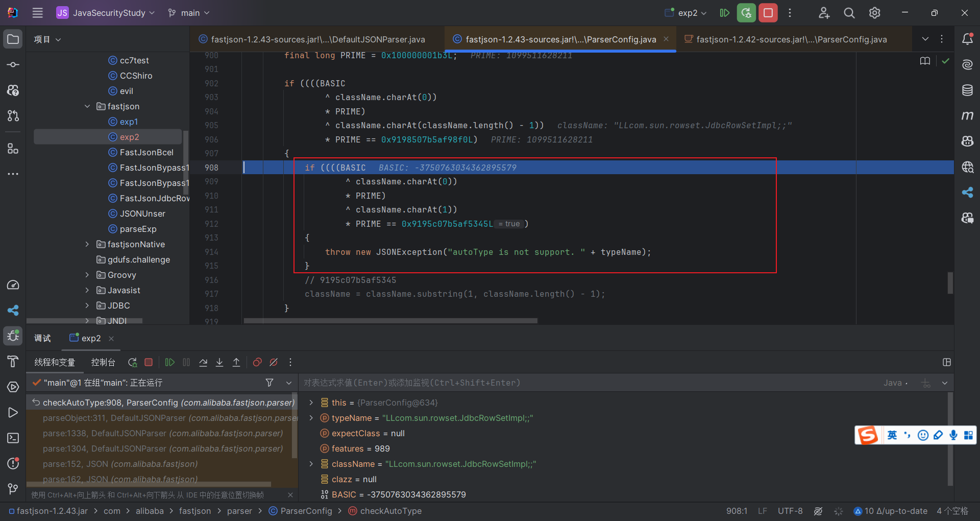Open the Run tool window
980x521 pixels.
click(13, 413)
